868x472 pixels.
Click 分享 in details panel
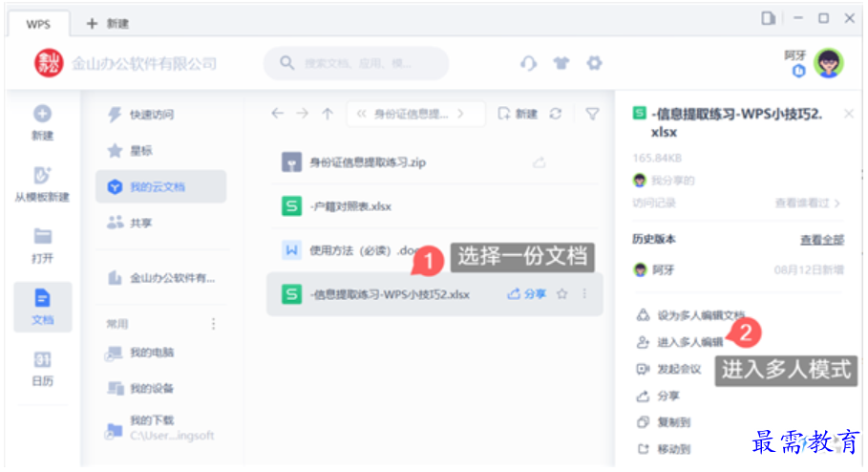coord(657,397)
